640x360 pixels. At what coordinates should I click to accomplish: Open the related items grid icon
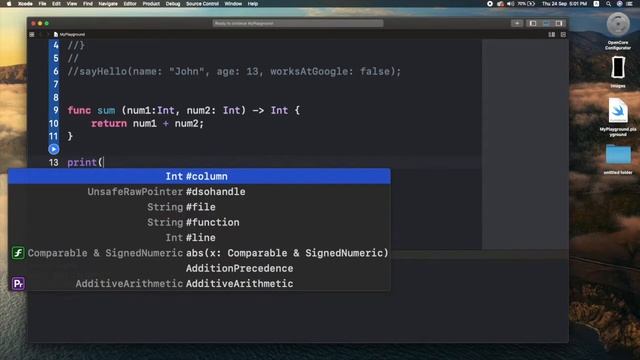coord(32,35)
